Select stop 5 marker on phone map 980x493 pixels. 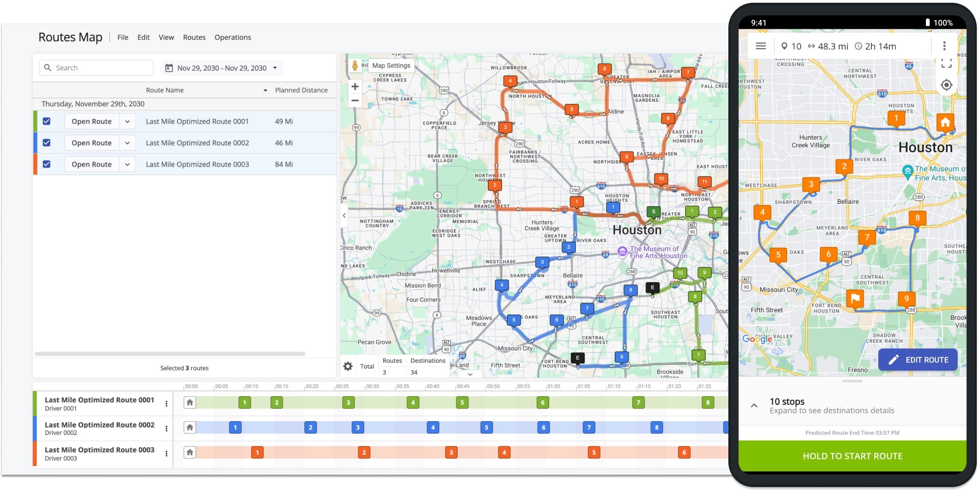coord(778,255)
